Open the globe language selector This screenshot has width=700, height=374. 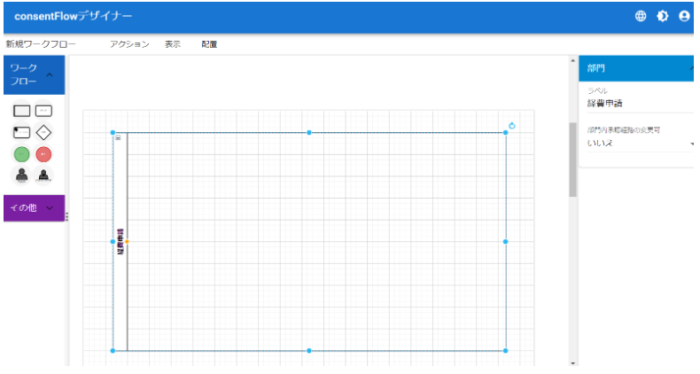641,16
